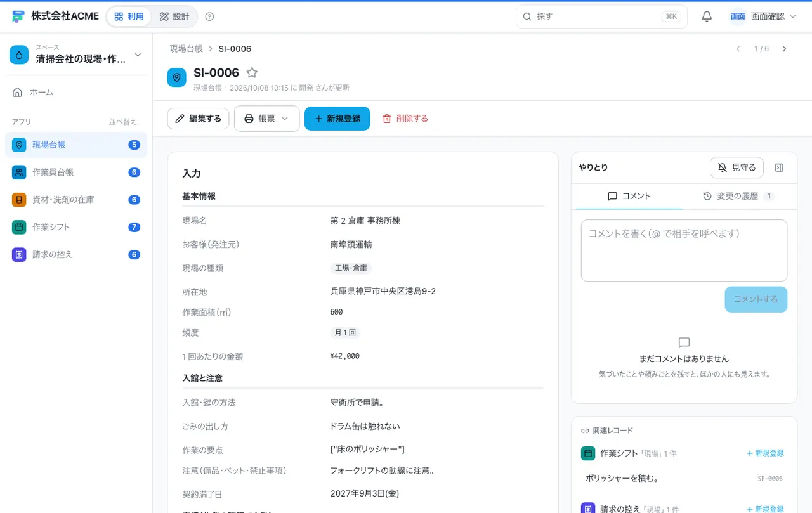Open the help question mark icon

[210, 16]
